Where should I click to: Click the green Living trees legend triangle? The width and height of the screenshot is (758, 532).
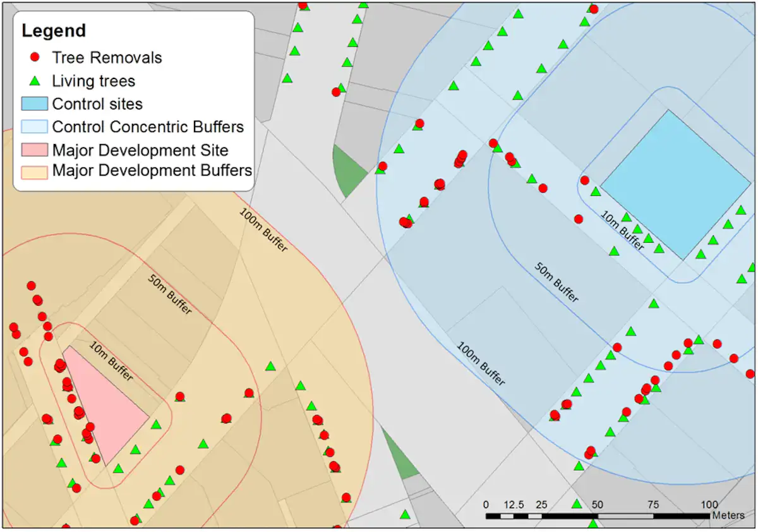coord(35,81)
